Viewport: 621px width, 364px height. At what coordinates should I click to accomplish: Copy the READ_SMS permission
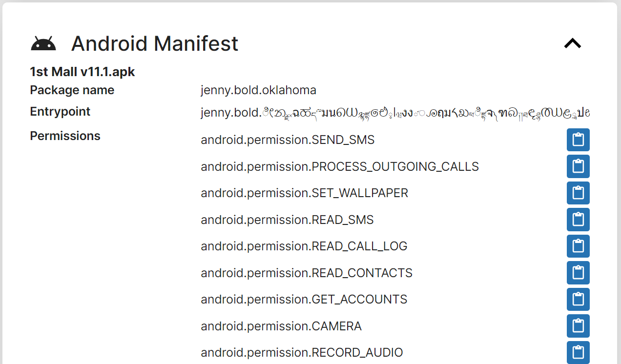click(578, 220)
